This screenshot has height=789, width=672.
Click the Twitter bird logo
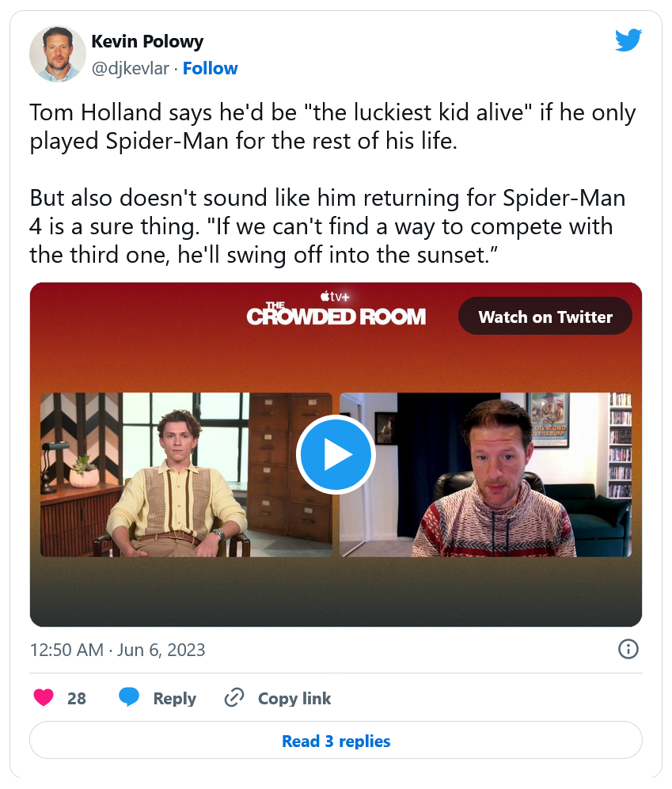(628, 40)
